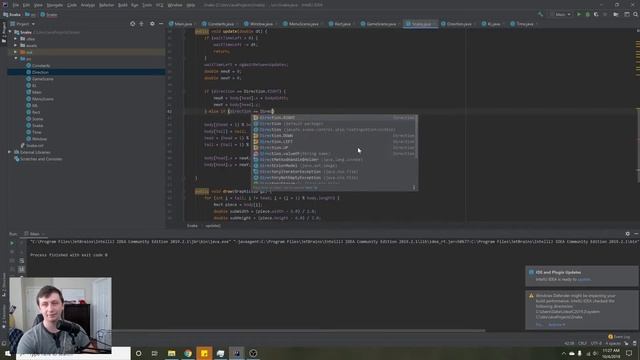Open File Explorer from the taskbar
This screenshot has width=640, height=360.
(171, 353)
